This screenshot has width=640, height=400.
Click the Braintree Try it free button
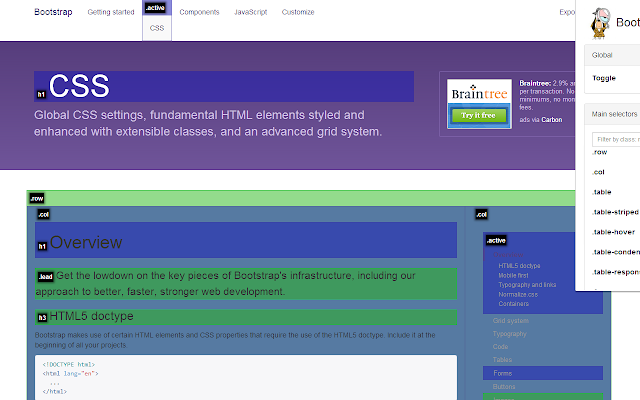click(478, 116)
